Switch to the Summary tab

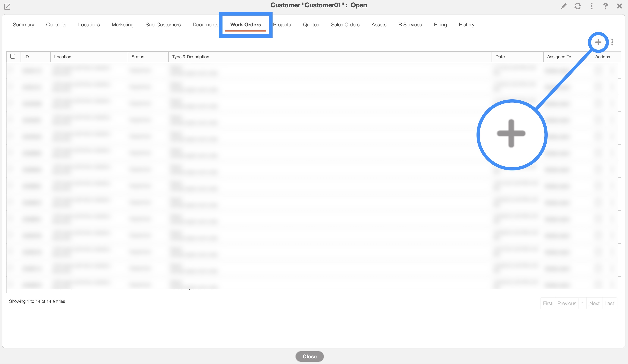coord(23,25)
